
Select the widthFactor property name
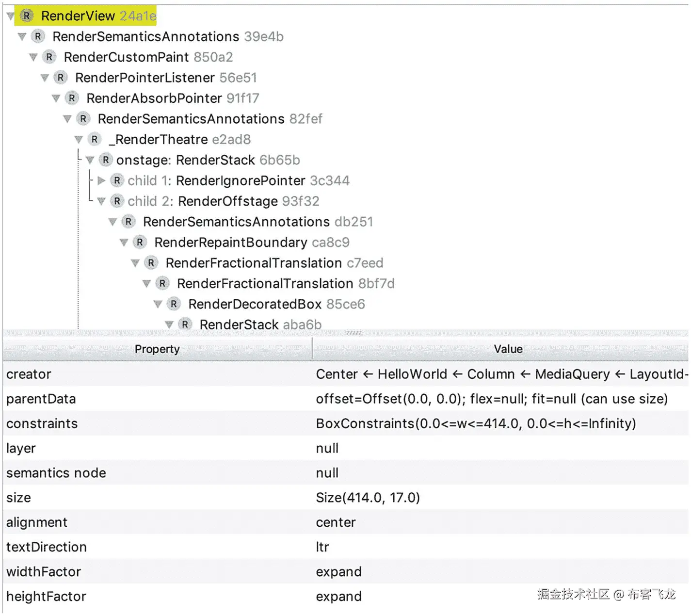pyautogui.click(x=44, y=572)
